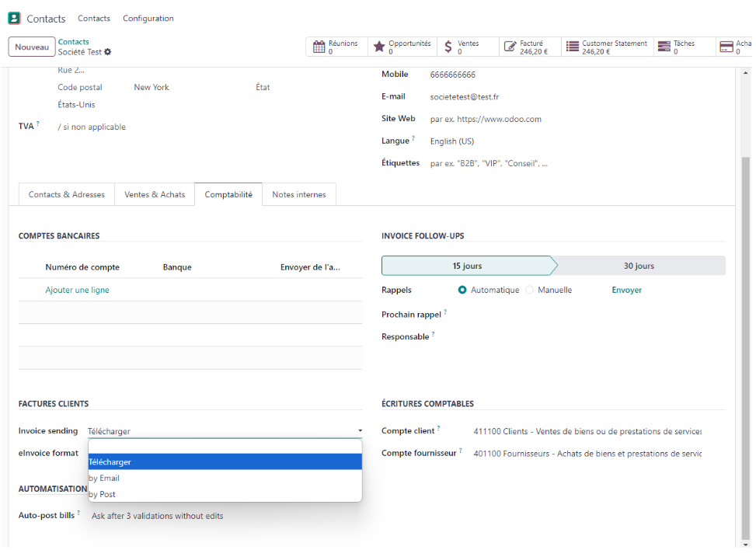756x557 pixels.
Task: Click the Contacts breadcrumb link
Action: (x=73, y=42)
